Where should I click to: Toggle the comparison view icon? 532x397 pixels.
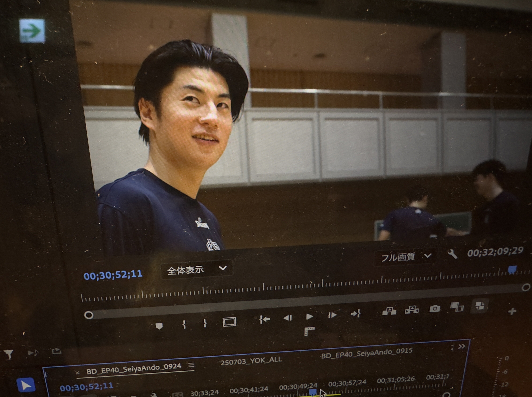[457, 307]
